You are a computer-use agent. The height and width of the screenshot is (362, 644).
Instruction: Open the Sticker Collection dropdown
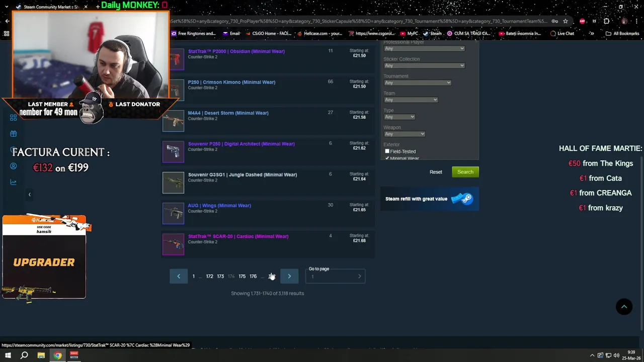[424, 65]
